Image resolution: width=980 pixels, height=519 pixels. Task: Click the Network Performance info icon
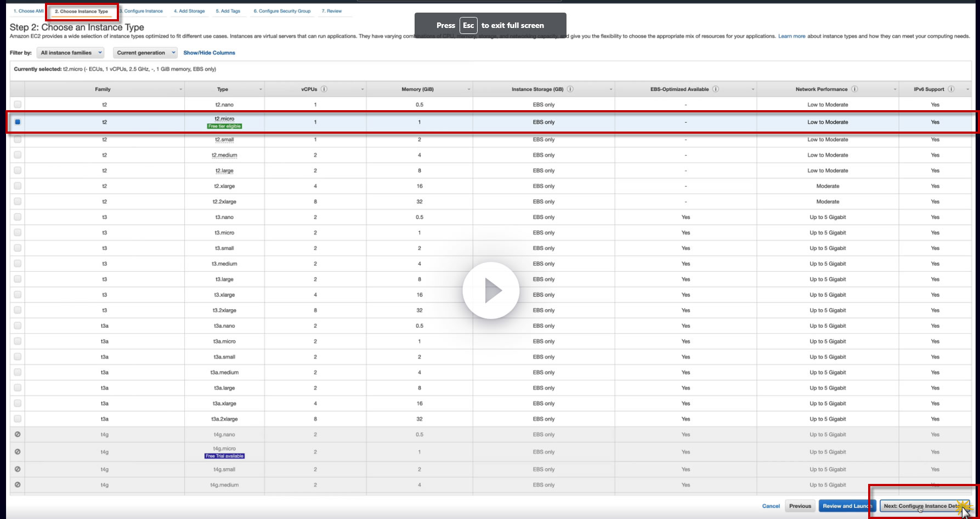coord(854,89)
